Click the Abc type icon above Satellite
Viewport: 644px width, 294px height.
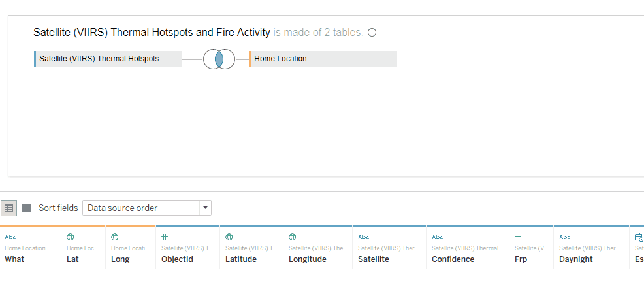[x=364, y=237]
